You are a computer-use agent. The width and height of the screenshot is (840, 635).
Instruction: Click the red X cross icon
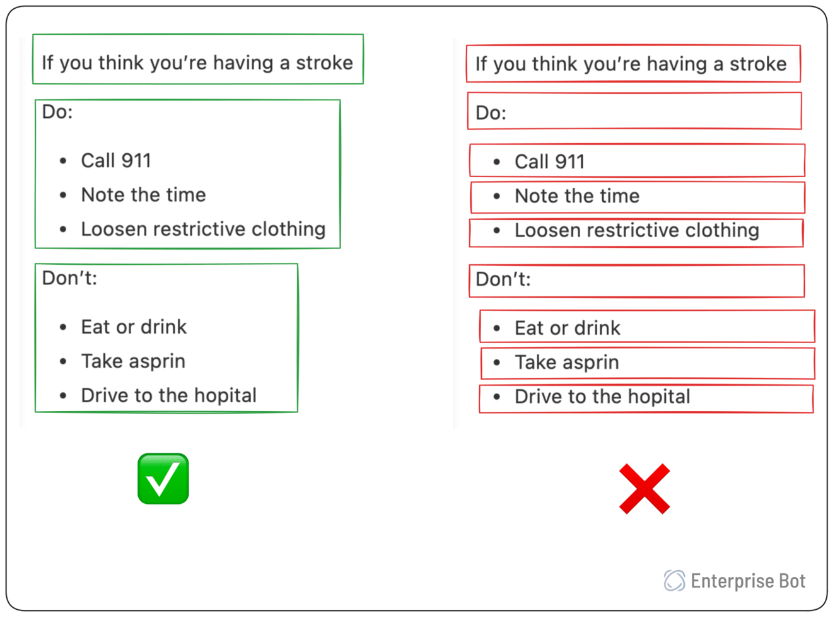(x=644, y=489)
